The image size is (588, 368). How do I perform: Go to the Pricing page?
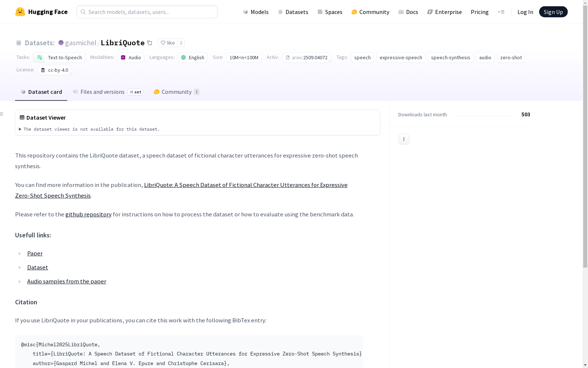pos(480,12)
